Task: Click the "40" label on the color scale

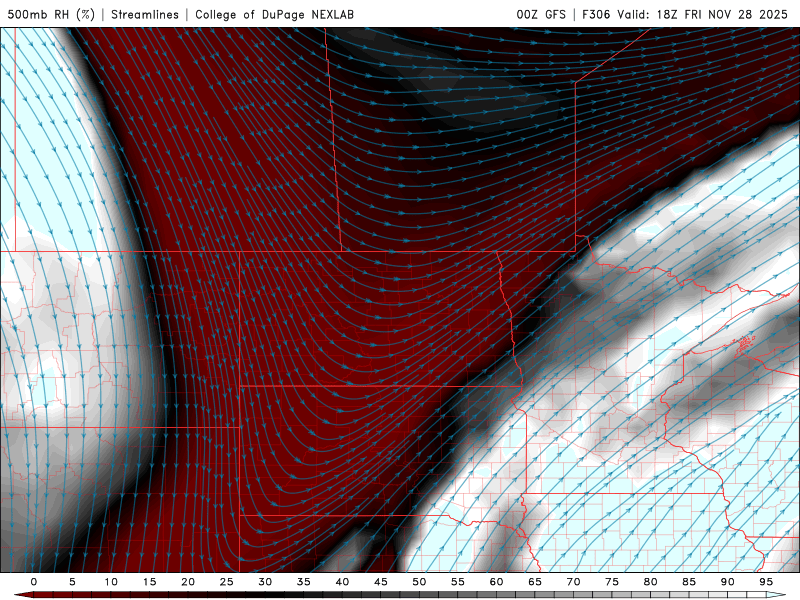Action: click(x=342, y=582)
